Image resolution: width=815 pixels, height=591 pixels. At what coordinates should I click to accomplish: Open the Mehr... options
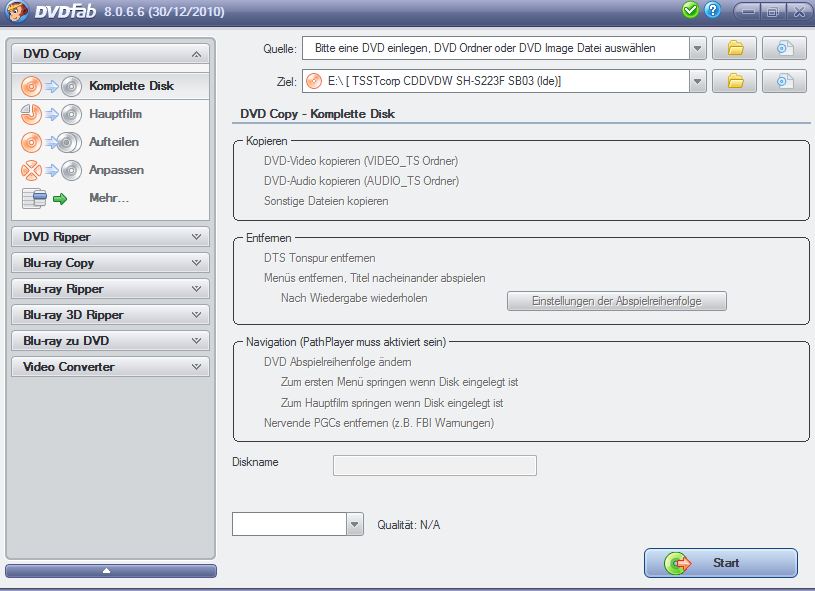click(110, 199)
